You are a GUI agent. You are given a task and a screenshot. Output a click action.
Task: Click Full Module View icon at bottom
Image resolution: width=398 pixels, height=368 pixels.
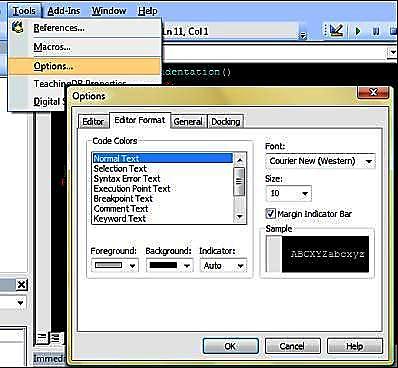(x=55, y=338)
